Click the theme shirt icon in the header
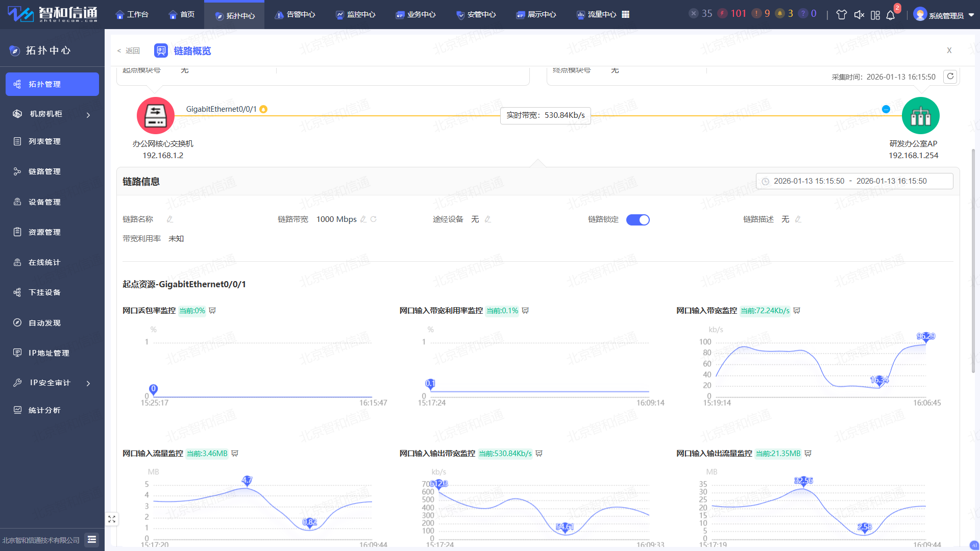Screen dimensions: 980x551 pyautogui.click(x=842, y=15)
